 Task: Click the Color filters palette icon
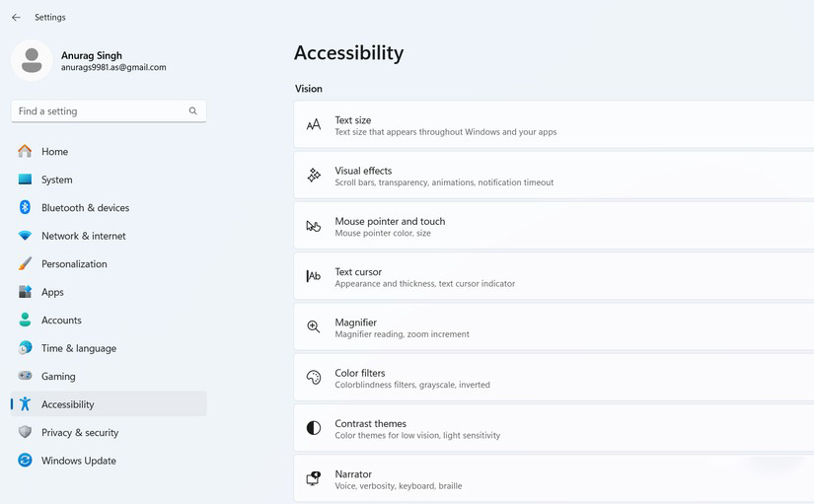pos(314,378)
